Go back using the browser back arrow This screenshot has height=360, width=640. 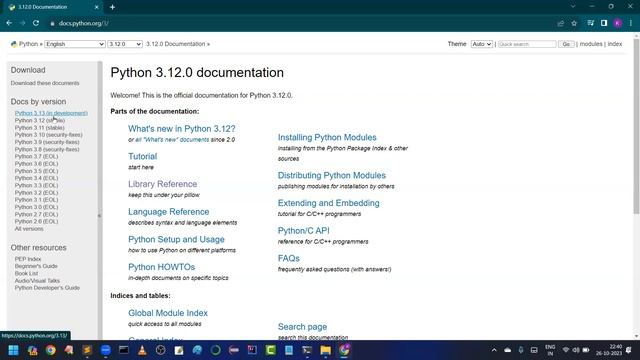(9, 23)
